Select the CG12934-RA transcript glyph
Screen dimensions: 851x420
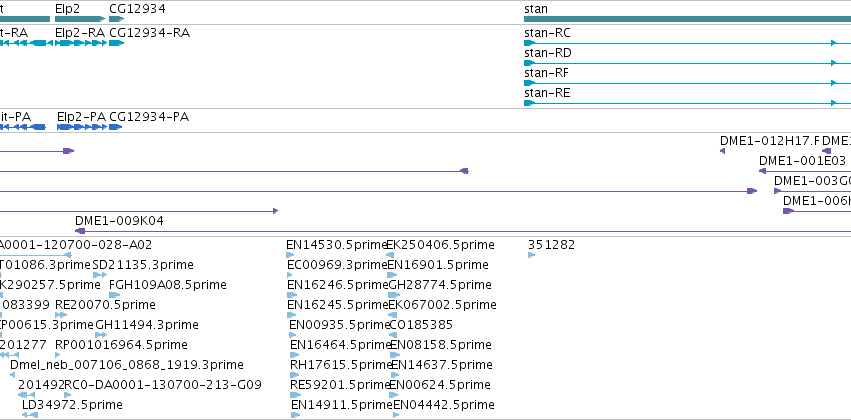click(x=117, y=43)
